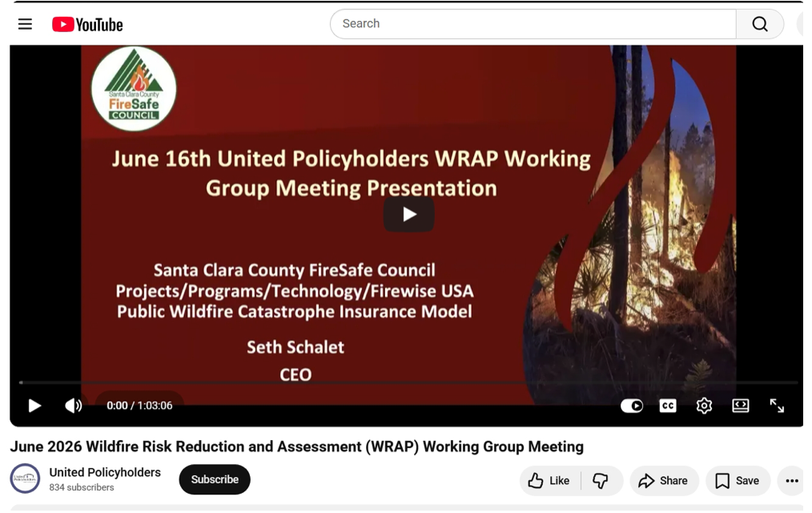Screen dimensions: 812x513
Task: Click the 0:00 / 1:03:06 time display
Action: [x=139, y=406]
